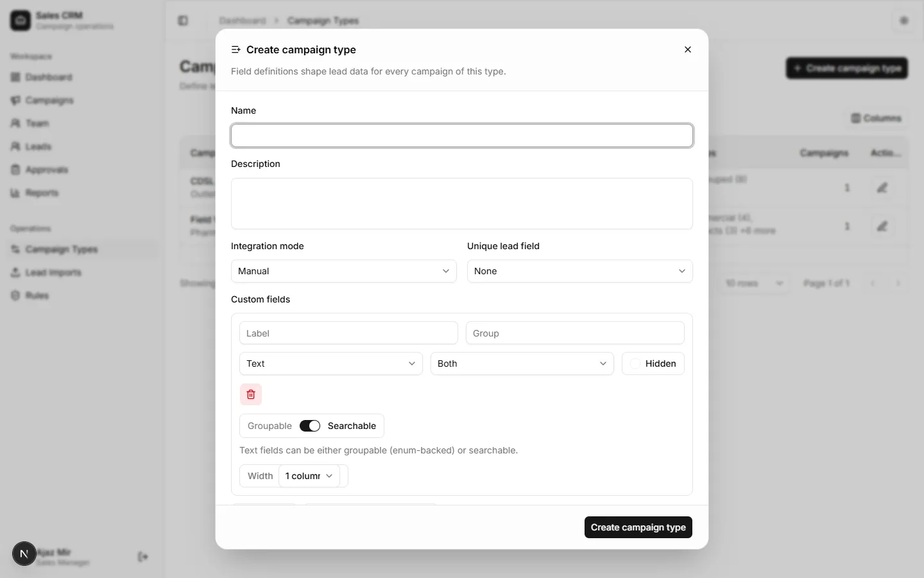Submit with the Create campaign type dialog button
The image size is (924, 578).
coord(638,527)
